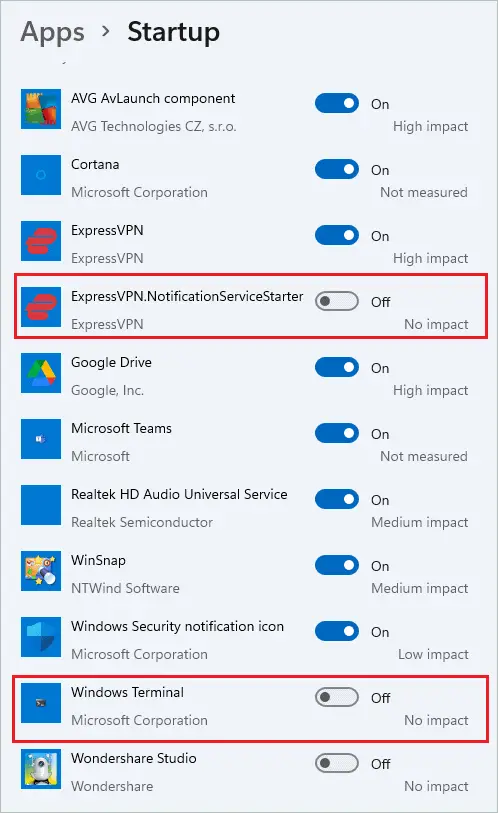Turn off Google Drive startup toggle

[x=337, y=367]
